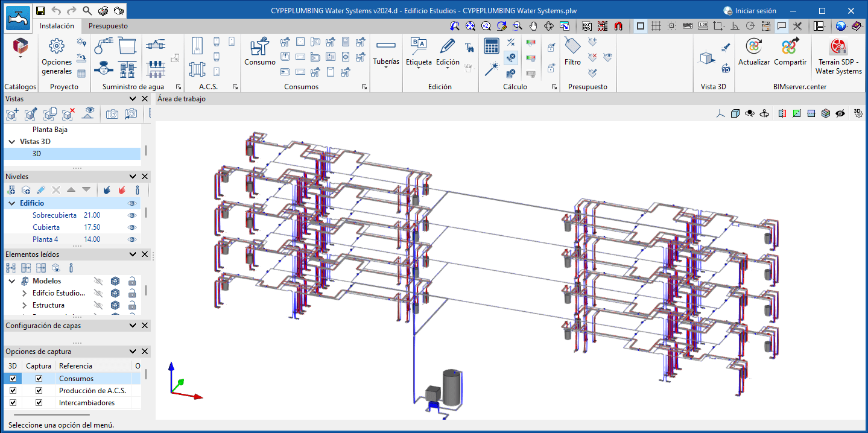Select the Planta Baja view
This screenshot has width=868, height=433.
click(x=49, y=130)
